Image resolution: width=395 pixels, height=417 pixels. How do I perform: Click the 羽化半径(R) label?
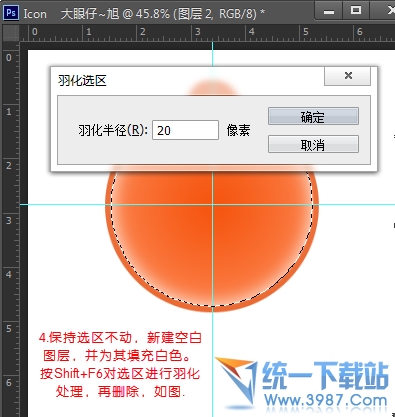[113, 130]
